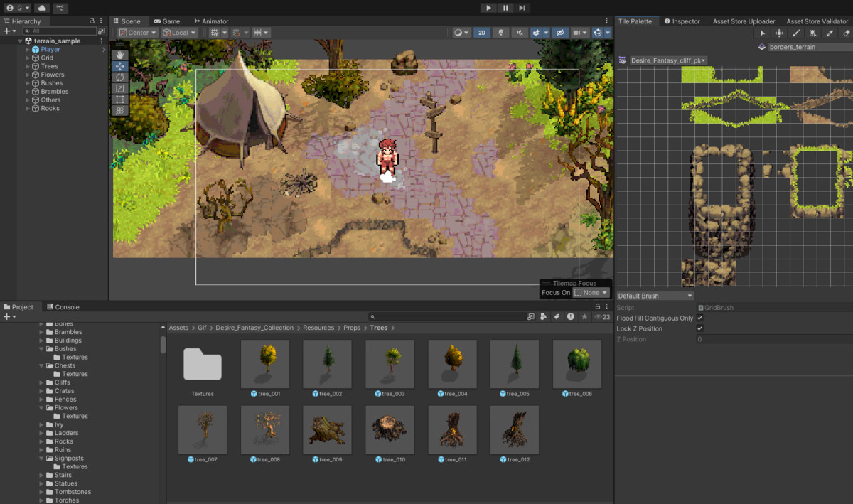The height and width of the screenshot is (504, 853).
Task: Select the Scale tool
Action: tap(120, 88)
